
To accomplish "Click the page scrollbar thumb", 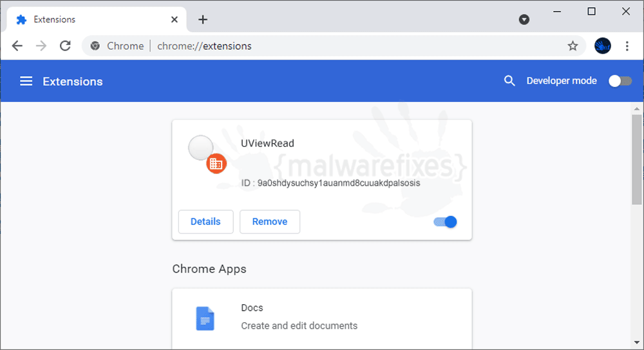I will (637, 159).
